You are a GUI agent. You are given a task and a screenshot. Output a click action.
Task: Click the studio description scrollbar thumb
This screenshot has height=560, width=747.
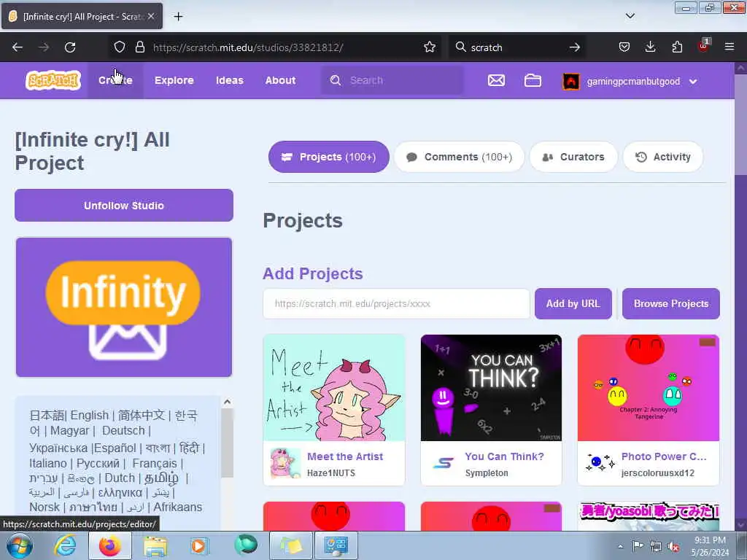228,443
